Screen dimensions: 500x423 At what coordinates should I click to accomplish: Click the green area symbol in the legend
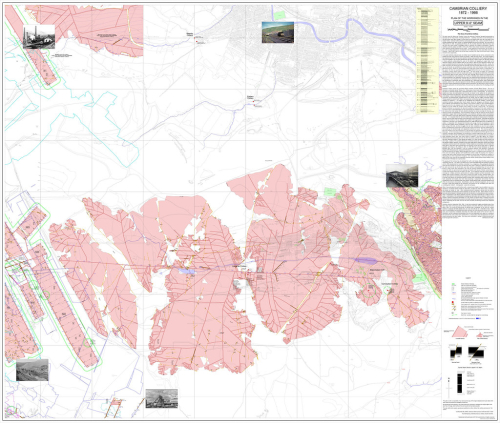click(x=453, y=285)
